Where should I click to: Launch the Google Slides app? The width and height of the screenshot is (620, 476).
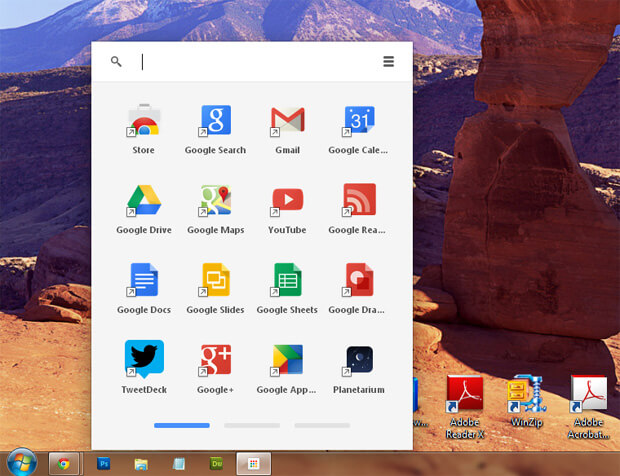215,280
